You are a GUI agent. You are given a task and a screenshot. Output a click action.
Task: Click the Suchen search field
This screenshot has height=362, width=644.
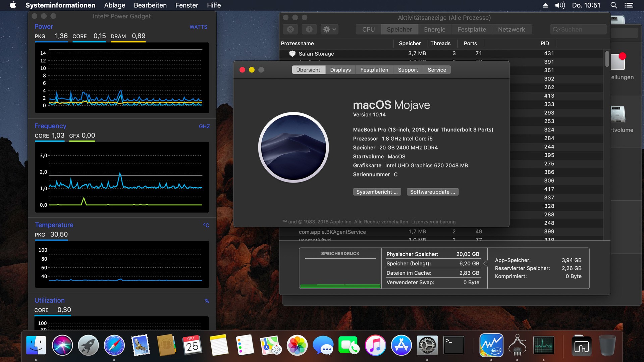coord(581,30)
